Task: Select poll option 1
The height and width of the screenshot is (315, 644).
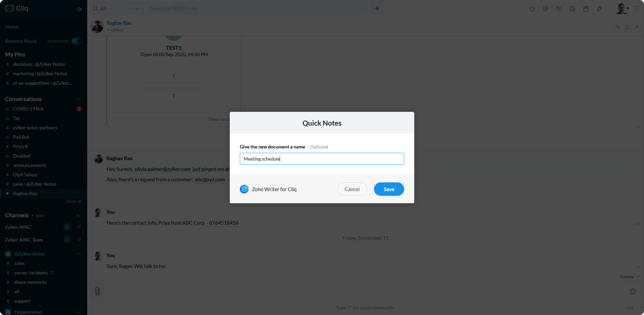Action: (x=174, y=95)
